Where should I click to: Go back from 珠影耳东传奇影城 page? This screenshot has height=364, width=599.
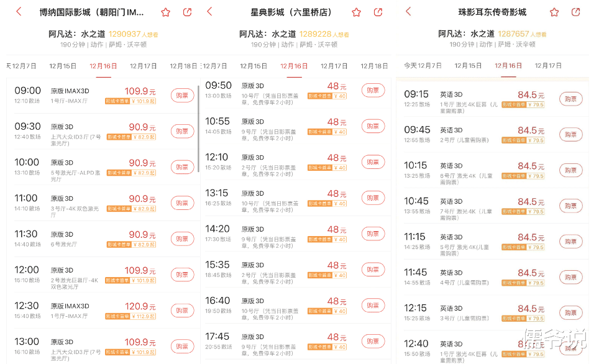click(x=408, y=11)
